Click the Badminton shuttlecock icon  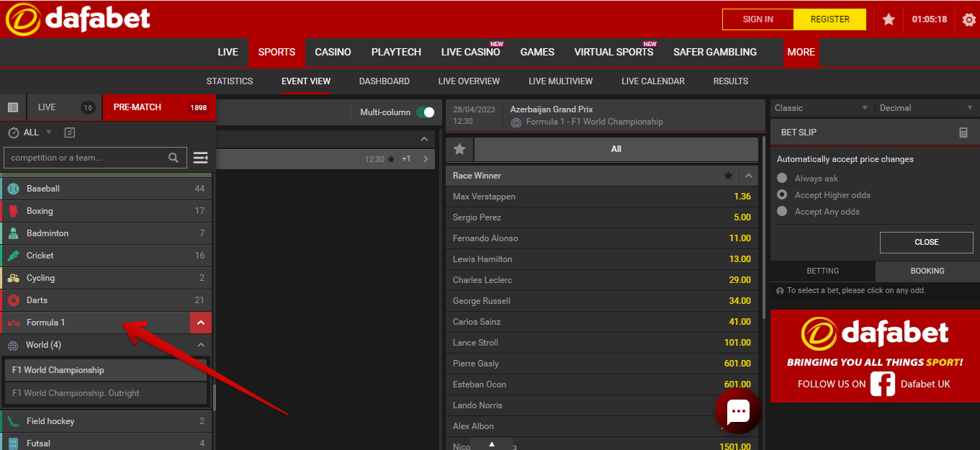coord(14,233)
